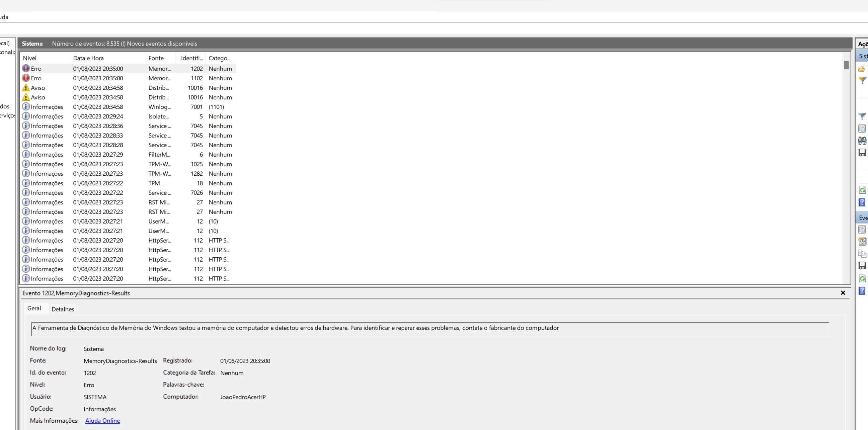The height and width of the screenshot is (430, 868).
Task: Click the event description text box
Action: (429, 328)
